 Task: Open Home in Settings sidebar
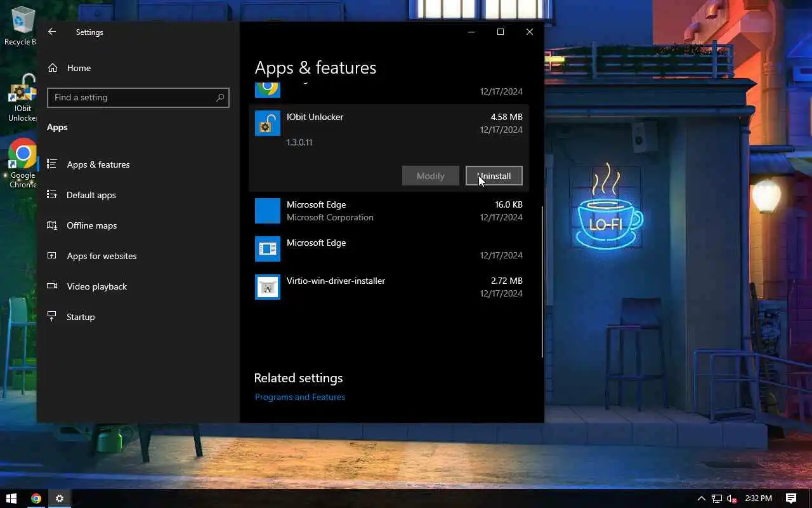pos(79,68)
